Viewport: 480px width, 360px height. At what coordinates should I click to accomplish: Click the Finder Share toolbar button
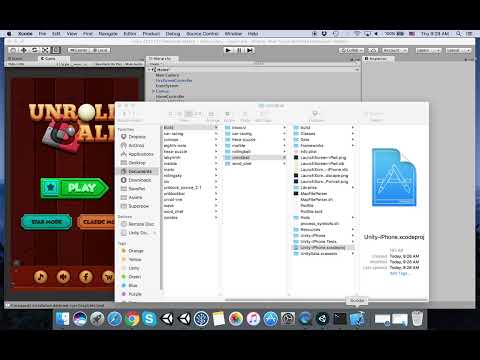[245, 114]
